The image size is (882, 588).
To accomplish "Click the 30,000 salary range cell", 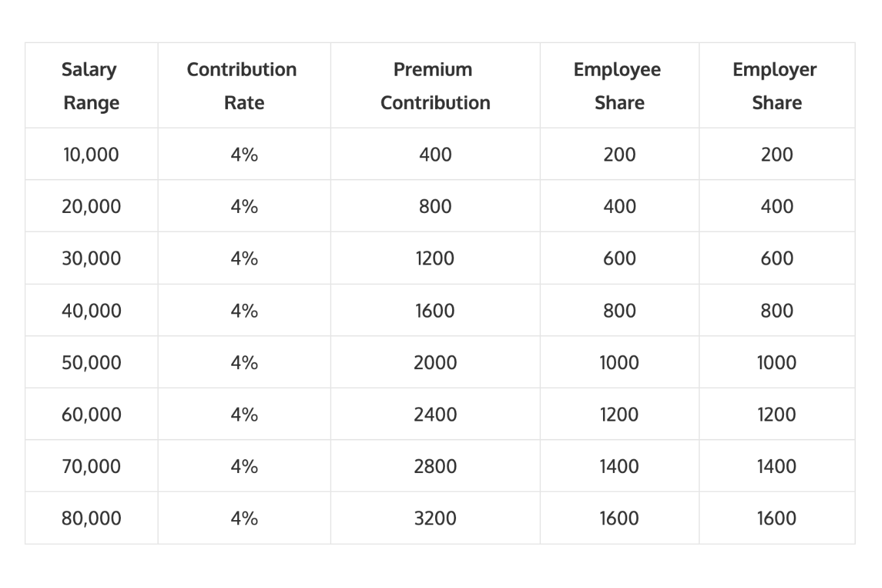I will coord(91,258).
